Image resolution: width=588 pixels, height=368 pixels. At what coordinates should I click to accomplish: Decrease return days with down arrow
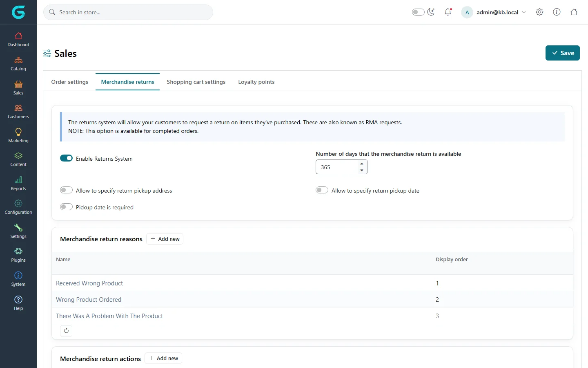[362, 170]
